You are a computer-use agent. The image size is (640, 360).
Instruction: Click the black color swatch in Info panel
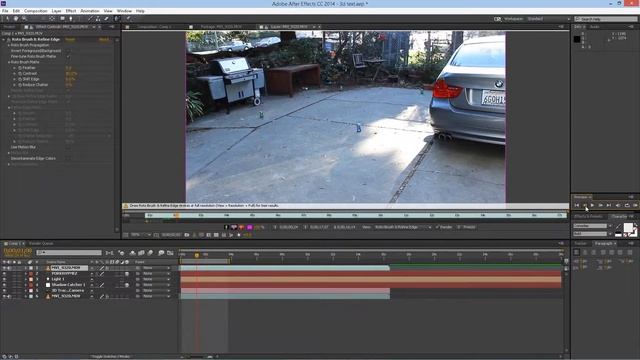coord(577,39)
